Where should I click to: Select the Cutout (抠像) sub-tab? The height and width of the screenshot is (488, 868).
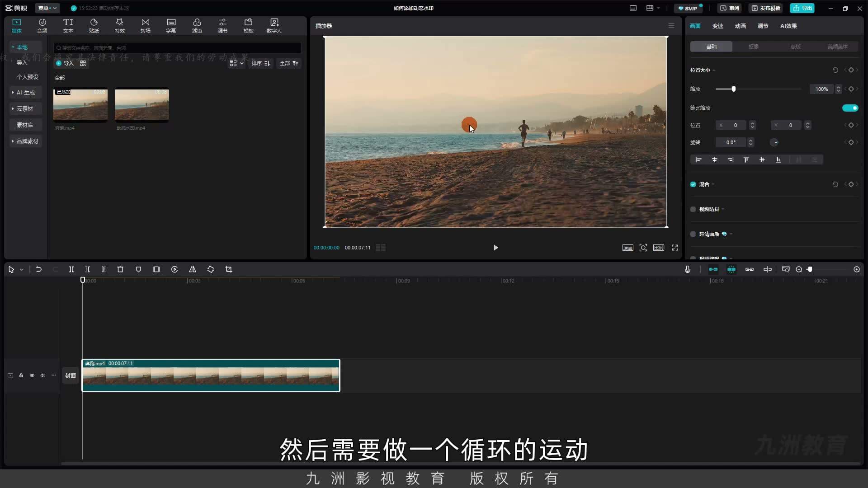(x=753, y=47)
